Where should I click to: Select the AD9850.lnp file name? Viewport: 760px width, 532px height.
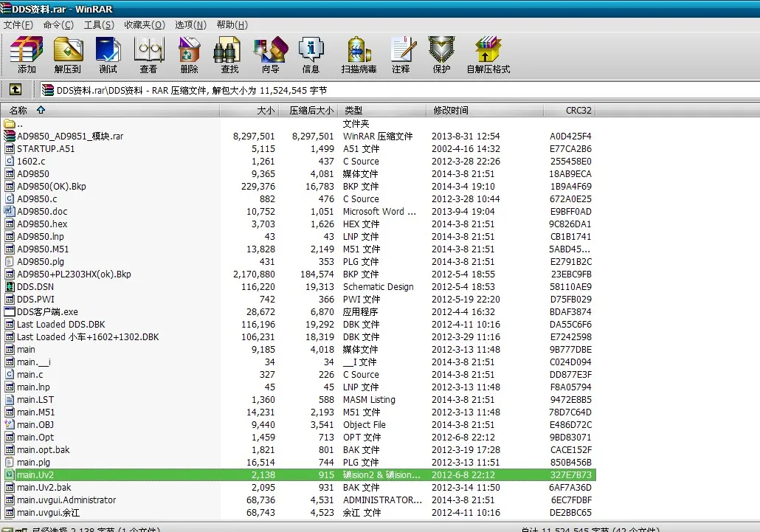click(x=41, y=236)
